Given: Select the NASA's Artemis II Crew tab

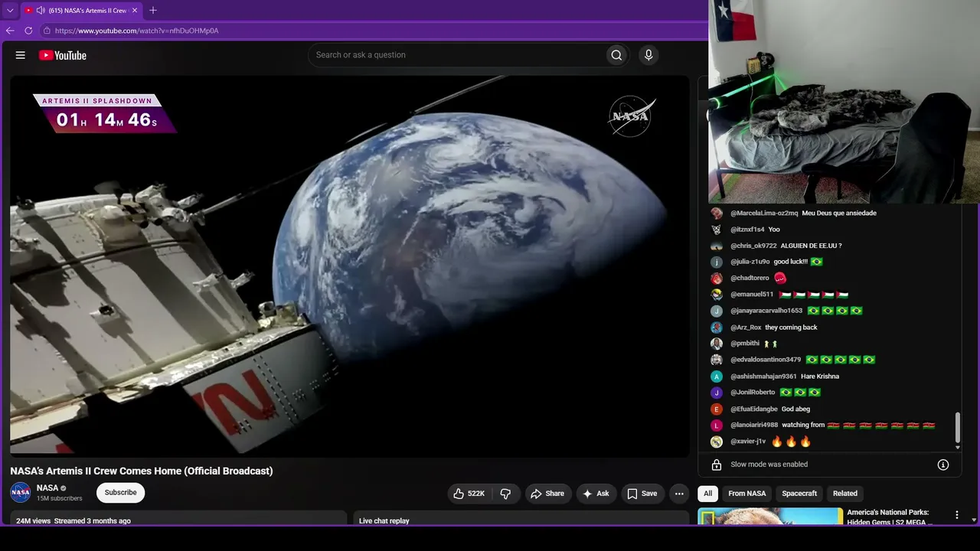Looking at the screenshot, I should pyautogui.click(x=81, y=11).
